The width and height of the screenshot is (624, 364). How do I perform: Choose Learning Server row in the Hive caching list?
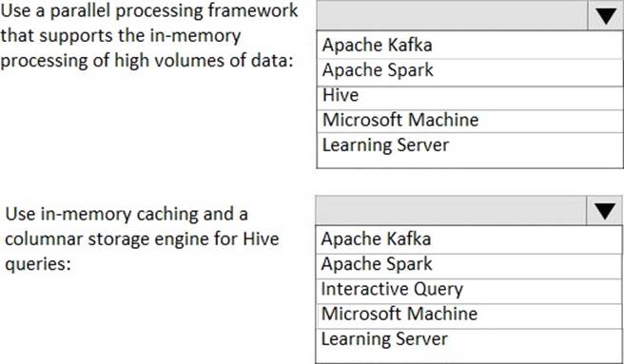click(x=469, y=339)
